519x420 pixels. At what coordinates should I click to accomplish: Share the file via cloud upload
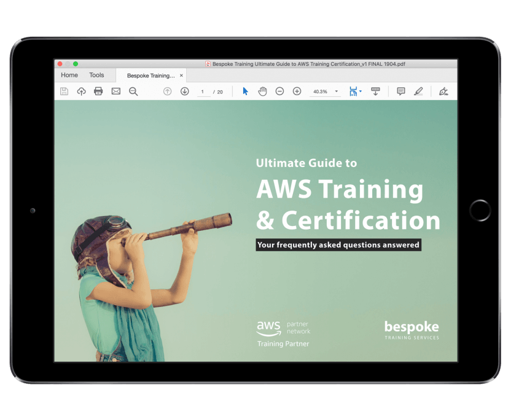pos(81,91)
